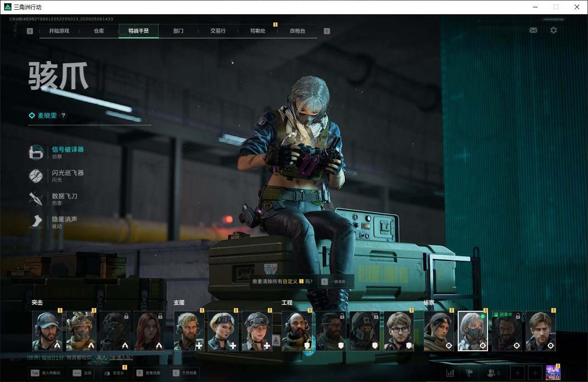Click the second empty squad slot plus

[535, 373]
